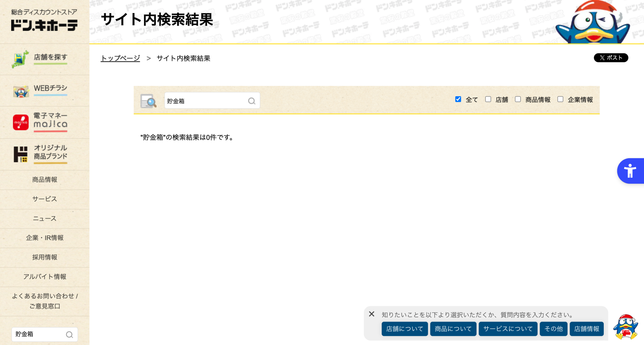Open よくあるお問い合わせ / ご意見窓口 link
This screenshot has width=644, height=345.
pos(45,301)
